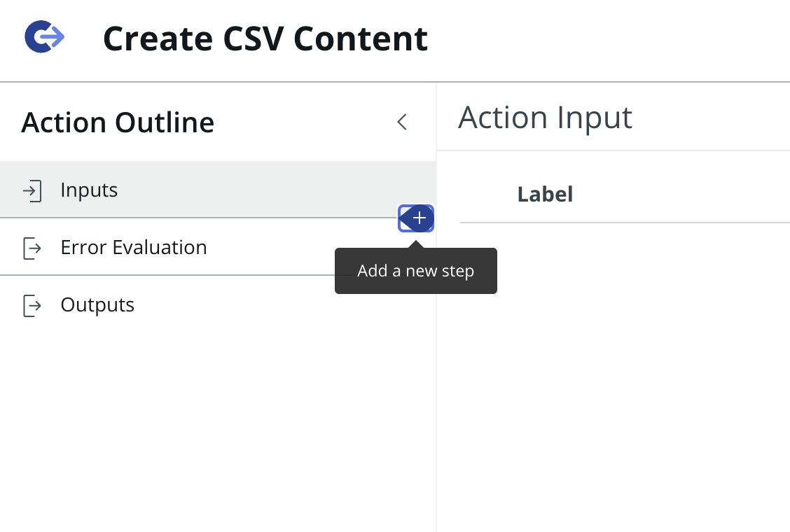Click the pointed left edge of add-step button

click(x=404, y=218)
